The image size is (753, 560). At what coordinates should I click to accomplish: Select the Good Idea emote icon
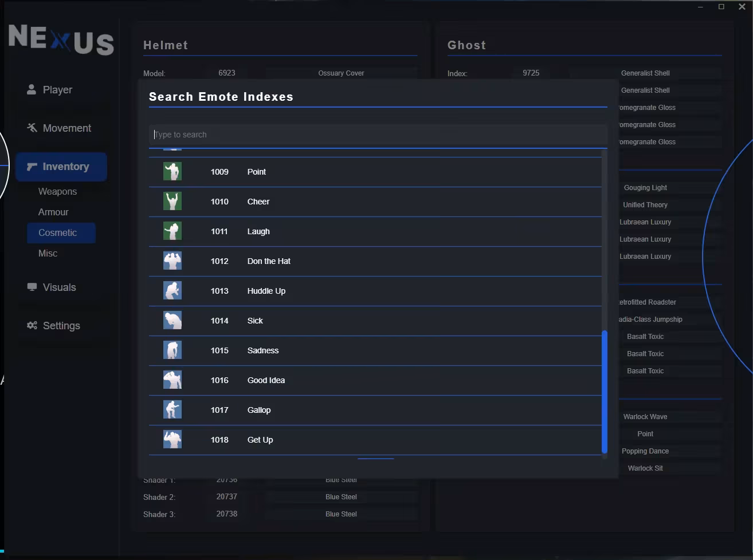point(172,380)
